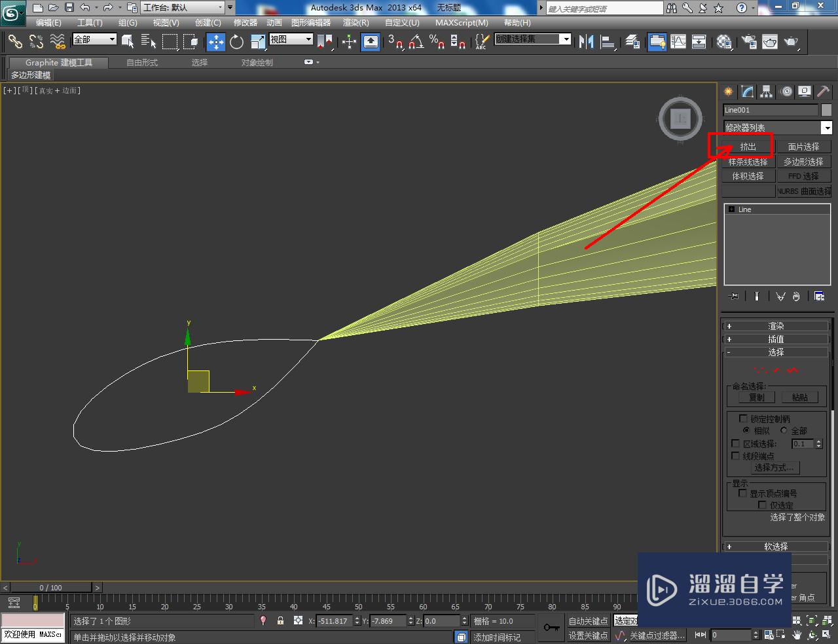Expand the 插值 rollout
This screenshot has width=838, height=644.
(x=776, y=339)
